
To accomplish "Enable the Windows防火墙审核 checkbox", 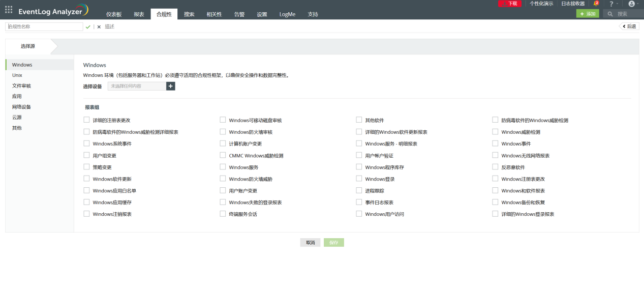I will 223,132.
